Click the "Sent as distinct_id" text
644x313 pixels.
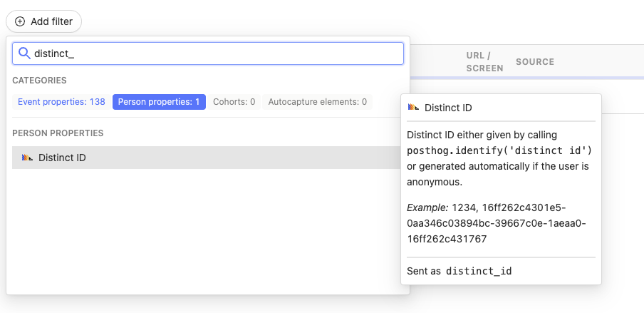point(459,271)
